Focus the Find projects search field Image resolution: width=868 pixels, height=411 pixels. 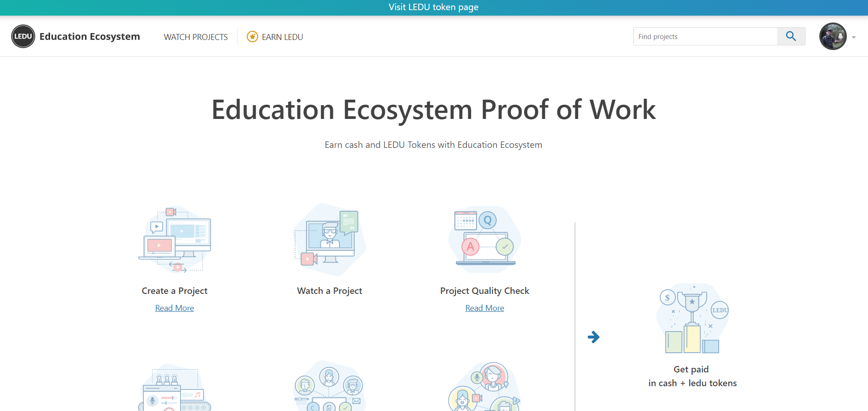coord(705,36)
